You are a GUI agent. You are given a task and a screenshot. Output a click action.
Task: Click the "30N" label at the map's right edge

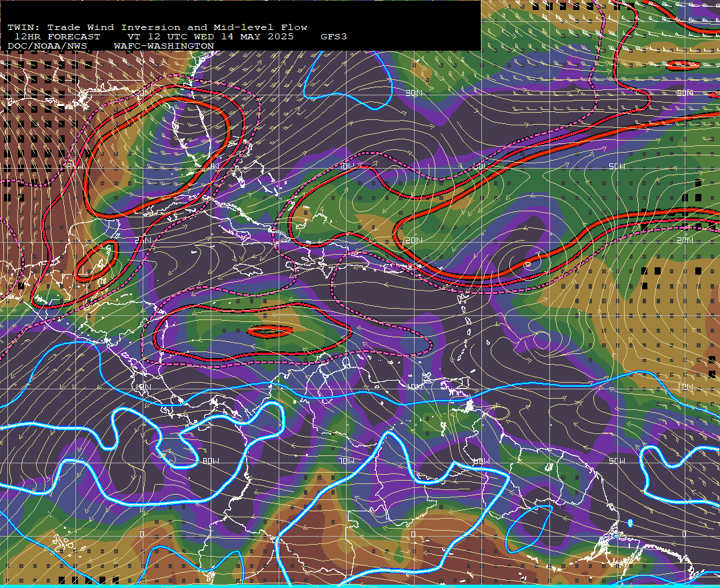(685, 93)
